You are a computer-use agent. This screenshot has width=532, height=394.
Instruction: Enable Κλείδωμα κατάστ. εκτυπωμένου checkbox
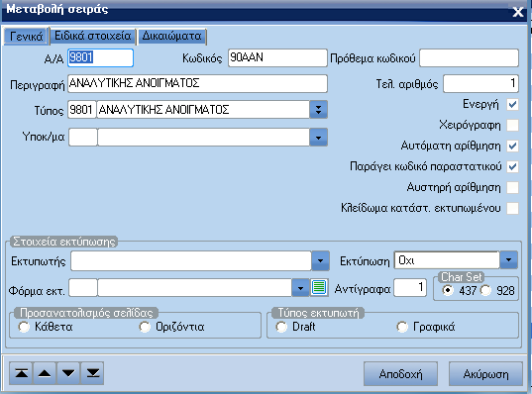coord(512,208)
